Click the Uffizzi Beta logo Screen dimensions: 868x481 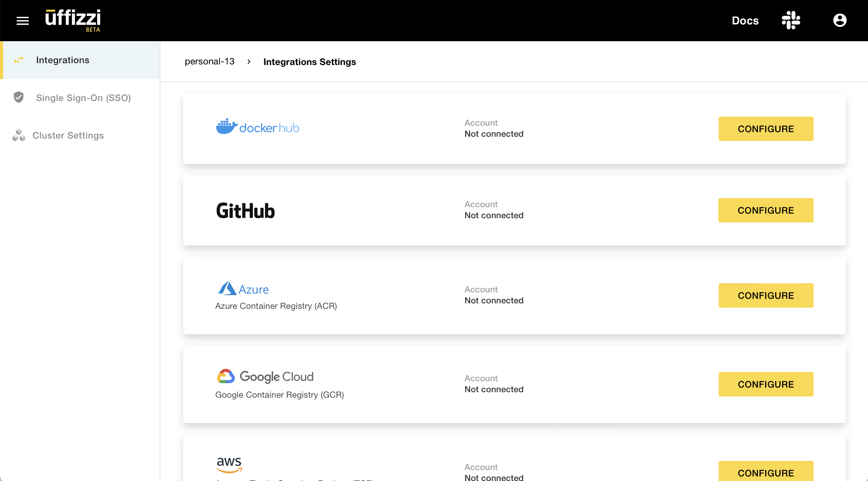tap(73, 20)
